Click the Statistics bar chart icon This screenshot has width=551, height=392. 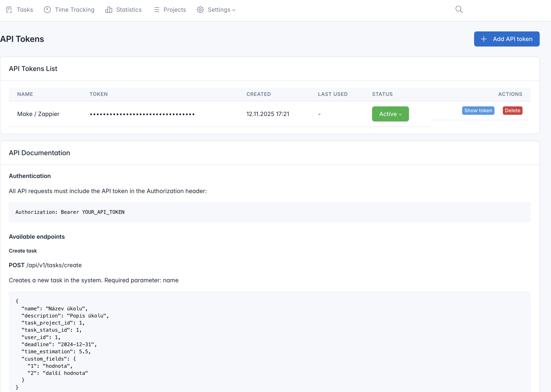click(x=109, y=10)
